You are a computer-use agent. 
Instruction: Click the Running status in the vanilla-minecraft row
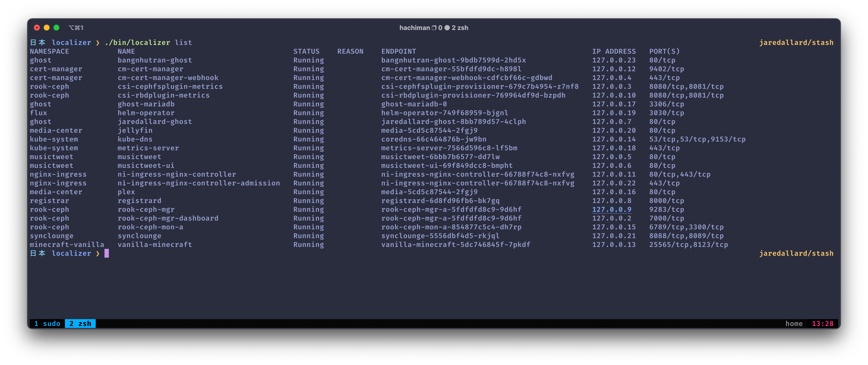tap(308, 244)
